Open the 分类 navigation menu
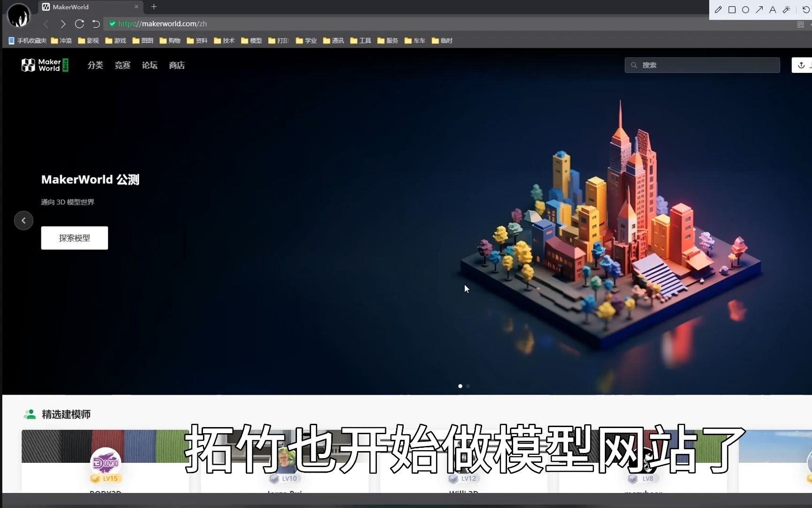812x508 pixels. (x=95, y=65)
